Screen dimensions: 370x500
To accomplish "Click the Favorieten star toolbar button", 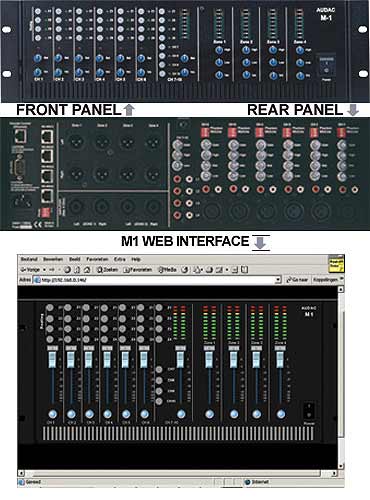I will pos(137,270).
